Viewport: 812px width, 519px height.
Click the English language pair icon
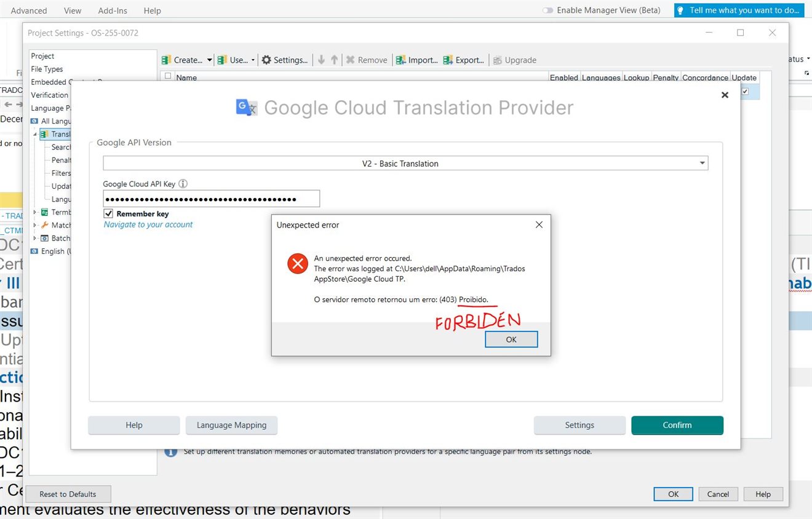[x=34, y=251]
